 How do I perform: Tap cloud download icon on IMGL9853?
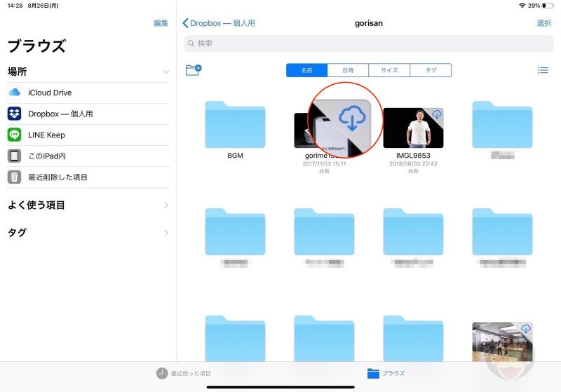tap(436, 114)
